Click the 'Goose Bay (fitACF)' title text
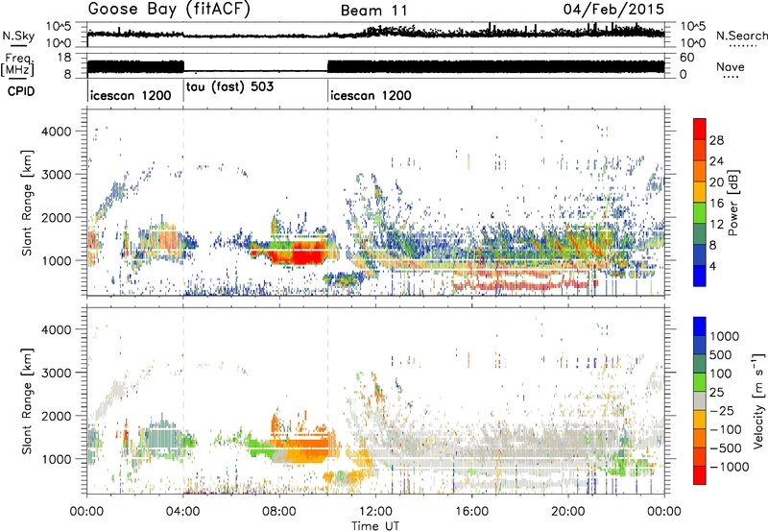Viewport: 768px width, 532px height. pos(169,10)
